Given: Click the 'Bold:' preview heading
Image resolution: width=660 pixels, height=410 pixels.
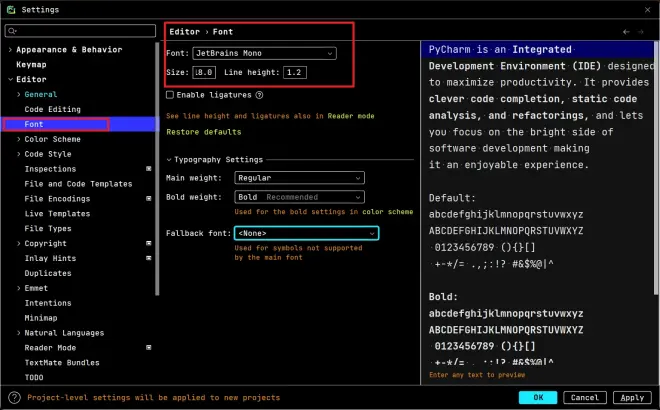Looking at the screenshot, I should click(443, 297).
